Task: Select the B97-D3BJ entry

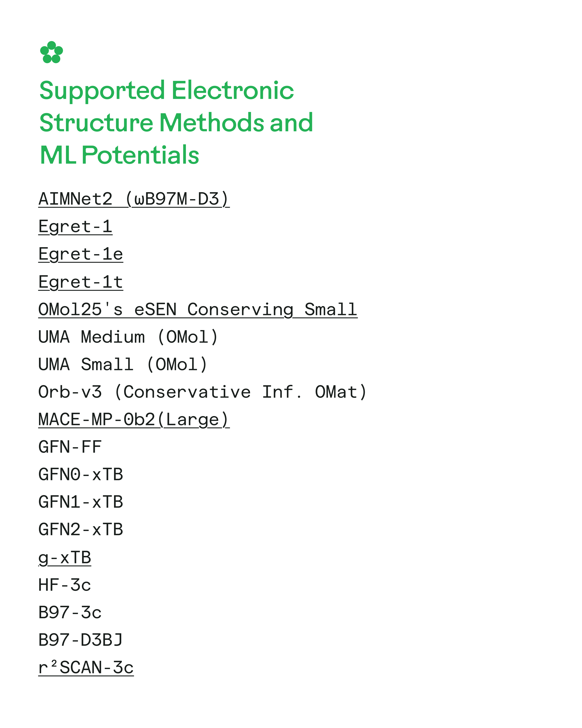Action: point(81,640)
